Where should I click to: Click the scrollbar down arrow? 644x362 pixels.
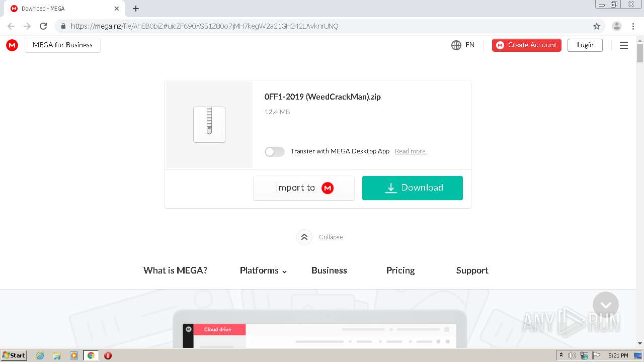[x=640, y=343]
